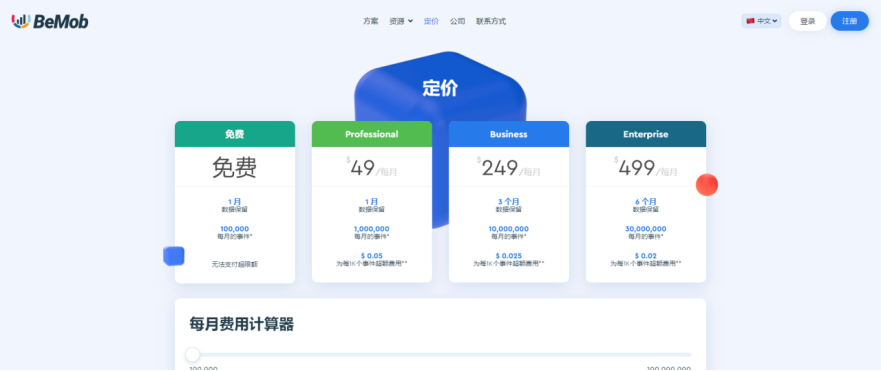Click the monthly cost calculator slider handle

[193, 355]
